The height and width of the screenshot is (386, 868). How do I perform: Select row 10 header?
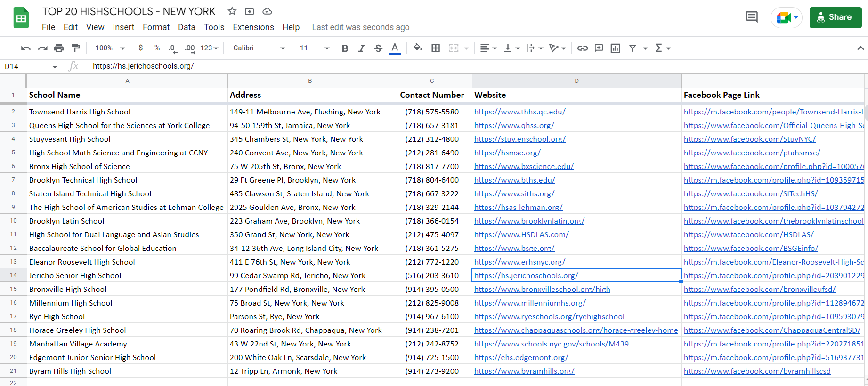(13, 221)
